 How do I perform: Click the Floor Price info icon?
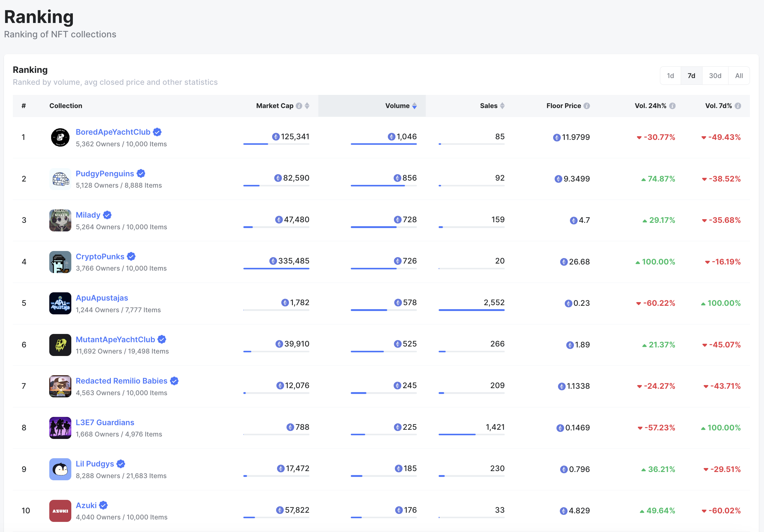tap(587, 106)
